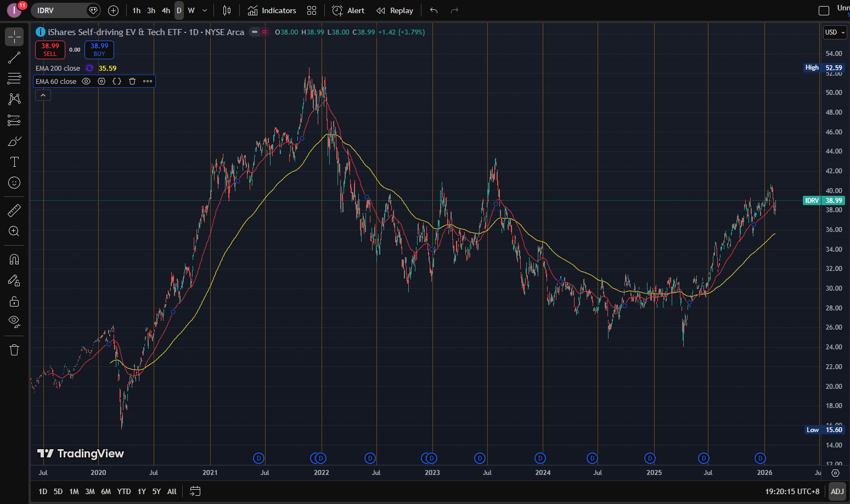
Task: Expand the timeframe favorites dropdown
Action: click(204, 10)
